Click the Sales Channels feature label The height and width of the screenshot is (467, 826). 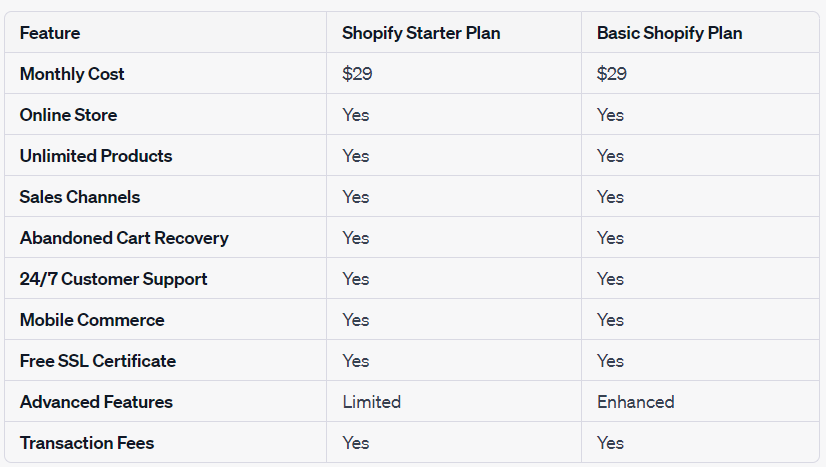click(80, 197)
